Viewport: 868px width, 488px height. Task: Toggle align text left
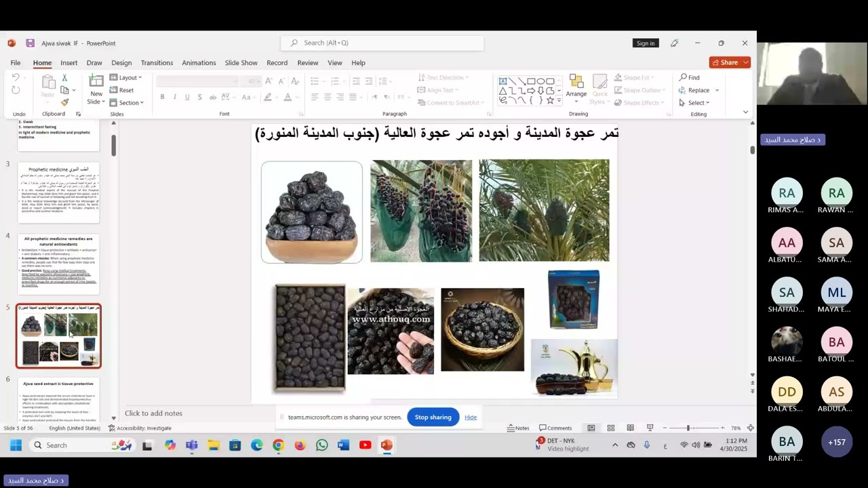coord(315,97)
